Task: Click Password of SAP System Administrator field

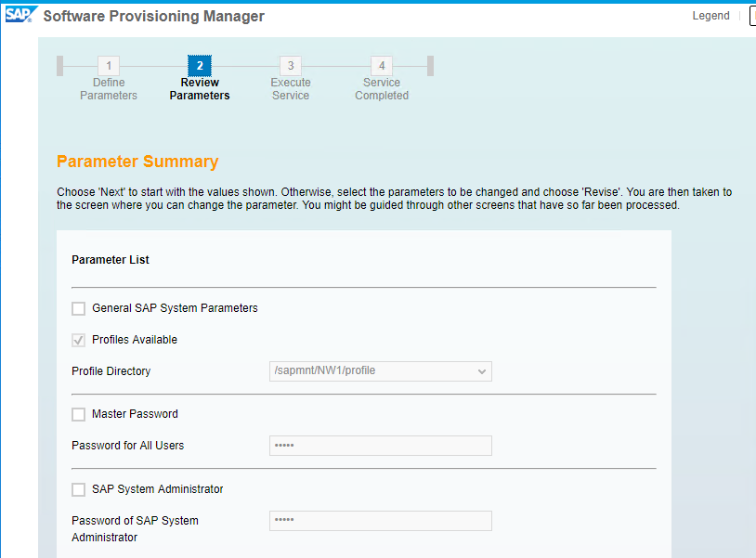Action: 381,521
